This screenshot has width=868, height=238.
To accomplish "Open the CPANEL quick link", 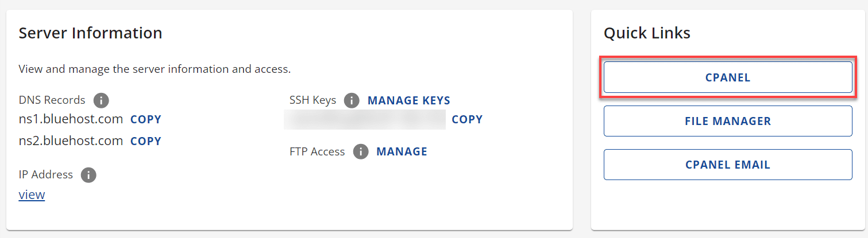I will pyautogui.click(x=728, y=77).
